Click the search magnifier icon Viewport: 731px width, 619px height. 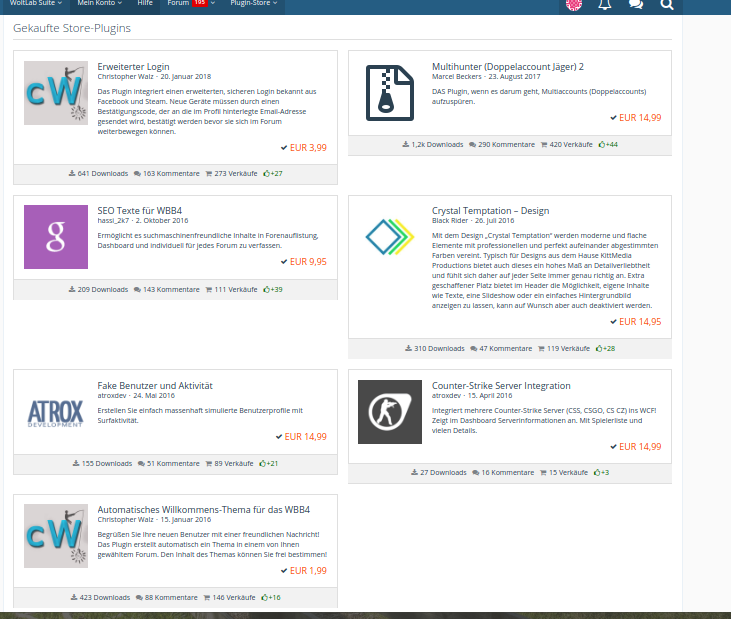pos(667,5)
